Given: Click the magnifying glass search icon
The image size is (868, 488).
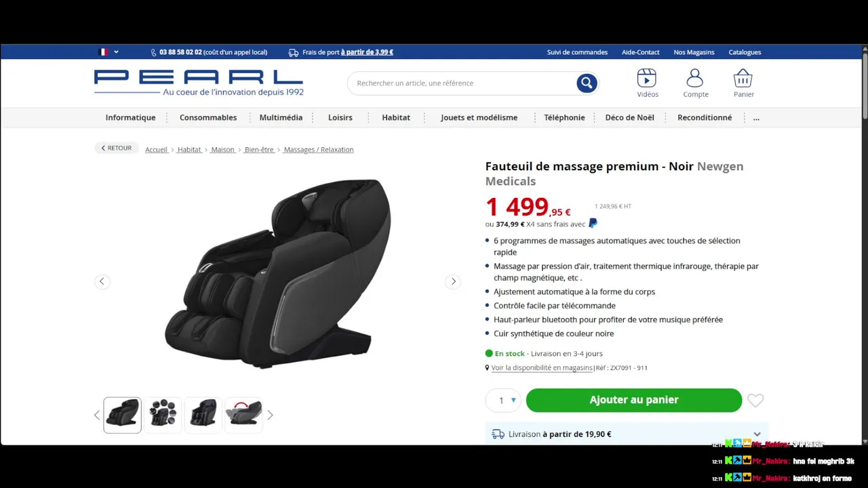Looking at the screenshot, I should 587,83.
